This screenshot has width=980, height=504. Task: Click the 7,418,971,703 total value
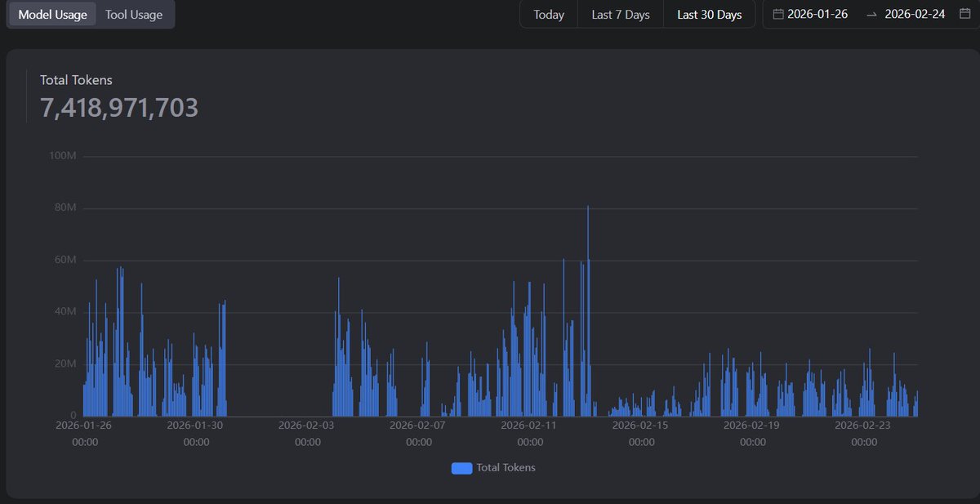pos(119,108)
